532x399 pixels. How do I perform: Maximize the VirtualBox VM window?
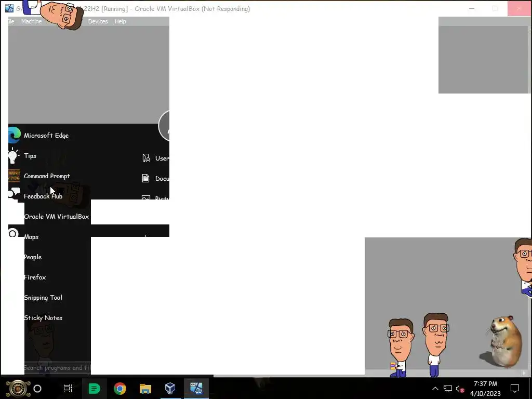click(495, 8)
